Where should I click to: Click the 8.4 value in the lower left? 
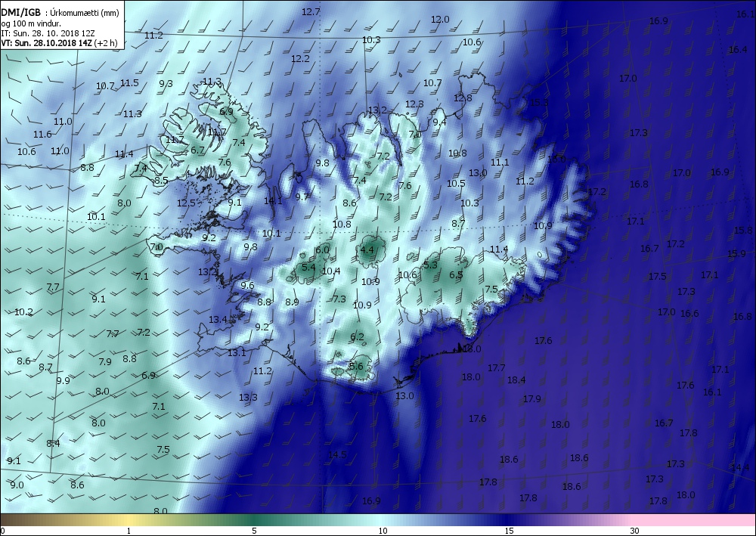(x=53, y=444)
